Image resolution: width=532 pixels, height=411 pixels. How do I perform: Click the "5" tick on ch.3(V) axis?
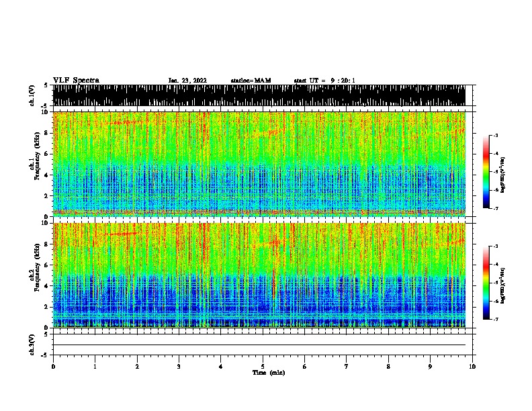(46, 334)
